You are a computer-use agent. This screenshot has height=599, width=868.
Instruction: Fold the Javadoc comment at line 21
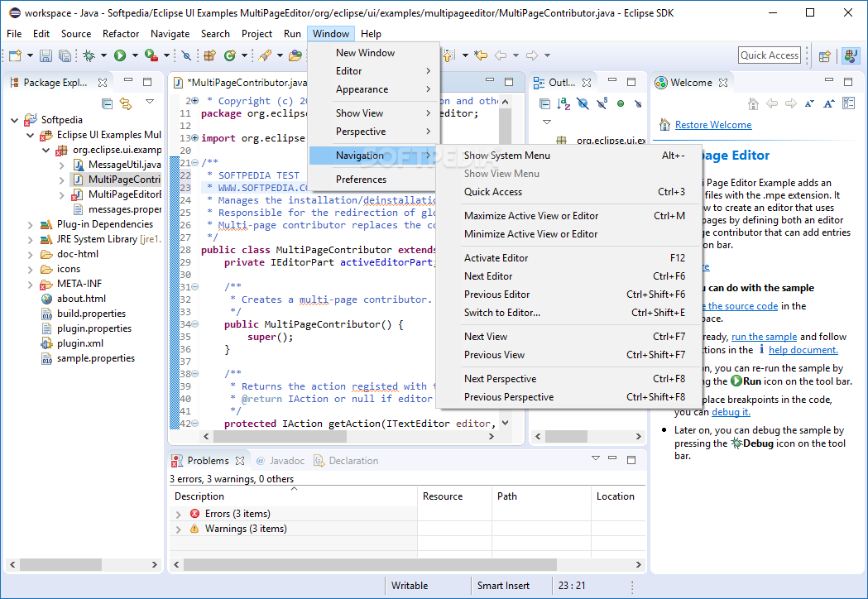pyautogui.click(x=194, y=163)
